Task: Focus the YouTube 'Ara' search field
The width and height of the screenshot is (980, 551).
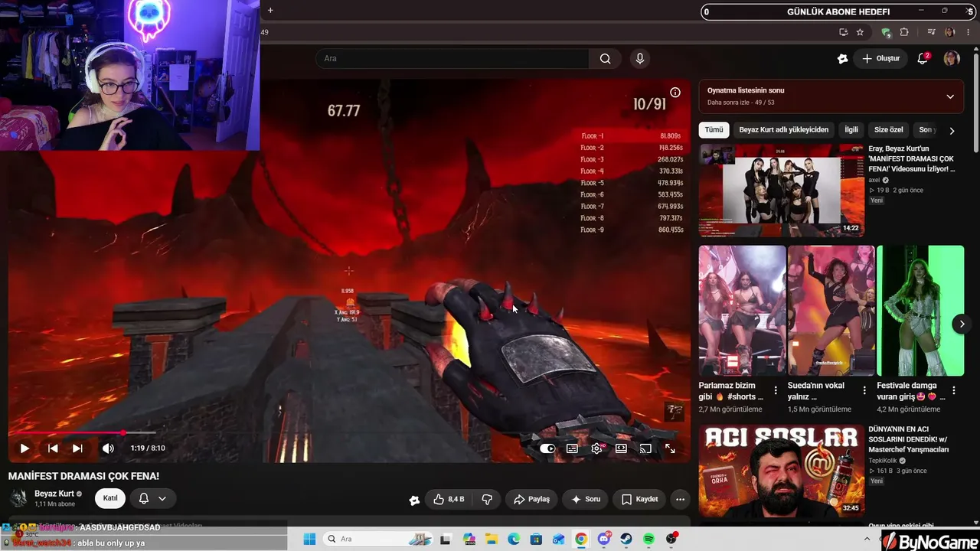Action: 452,59
